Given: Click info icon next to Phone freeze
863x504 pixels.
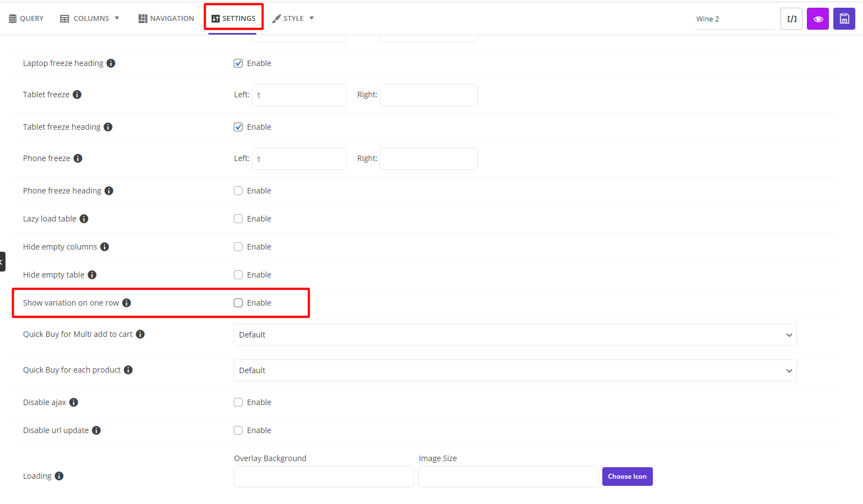Looking at the screenshot, I should point(78,158).
